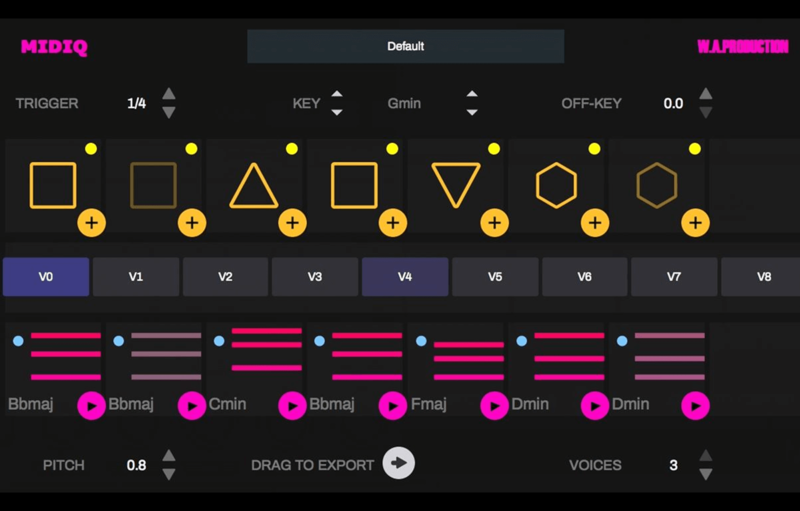Increase the Trigger value with up arrow
Viewport: 800px width, 511px height.
(x=169, y=95)
